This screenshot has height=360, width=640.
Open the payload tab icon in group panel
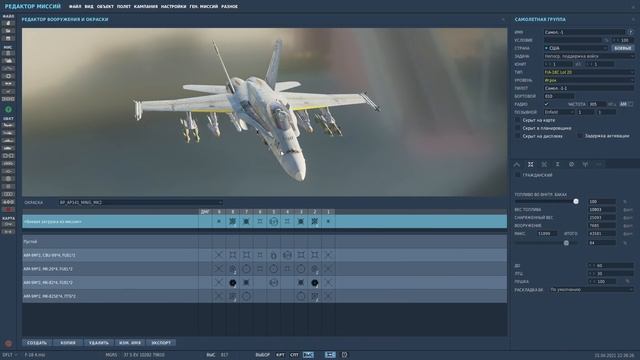click(x=531, y=164)
